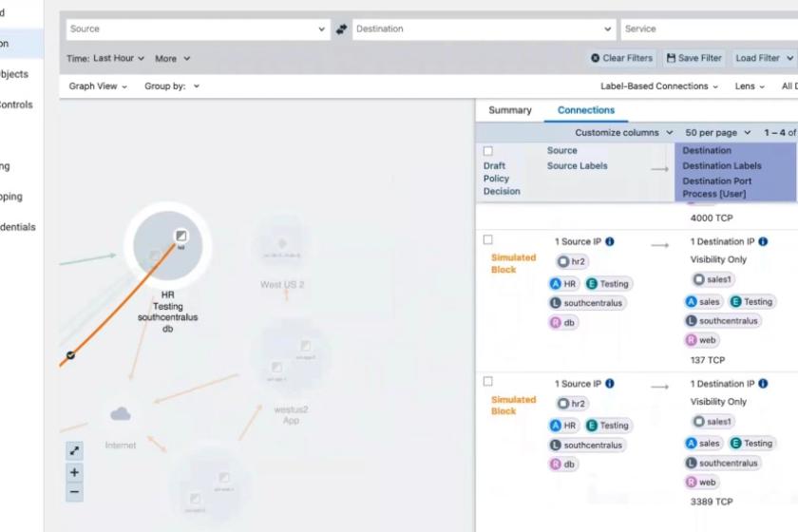This screenshot has width=798, height=532.
Task: Open the Customize columns menu
Action: 624,132
